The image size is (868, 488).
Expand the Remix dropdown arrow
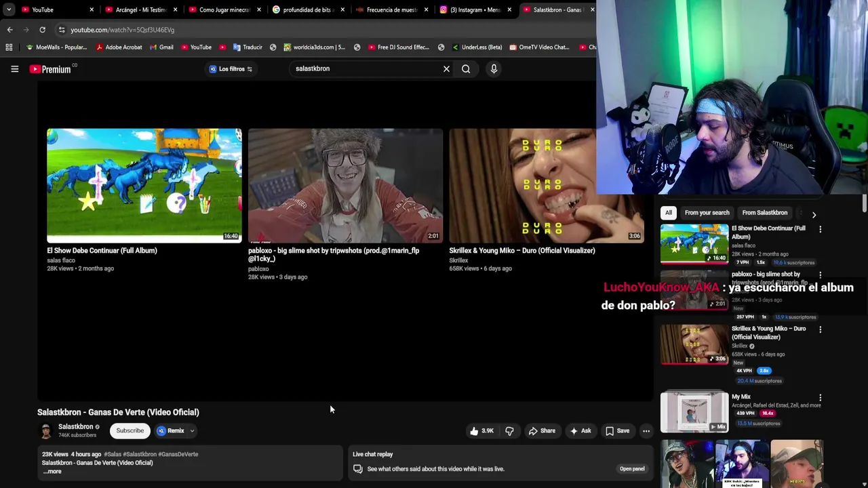(x=192, y=430)
